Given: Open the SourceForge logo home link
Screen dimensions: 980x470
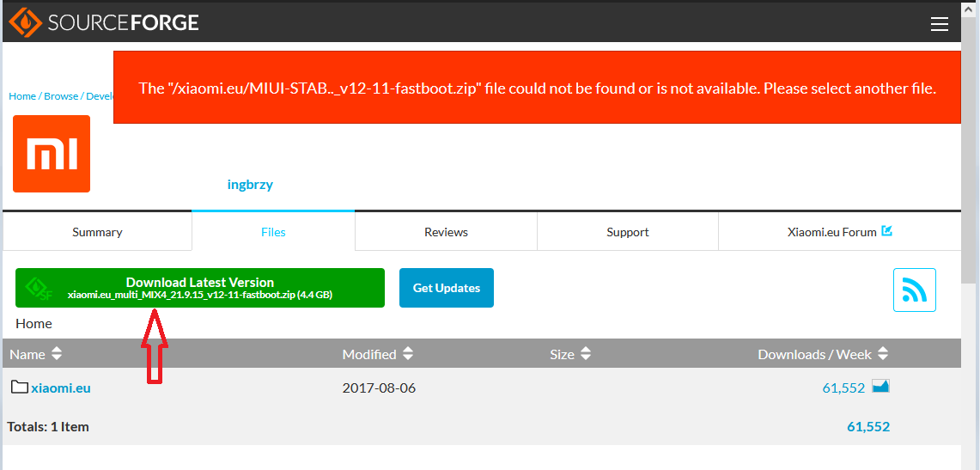Looking at the screenshot, I should click(103, 23).
